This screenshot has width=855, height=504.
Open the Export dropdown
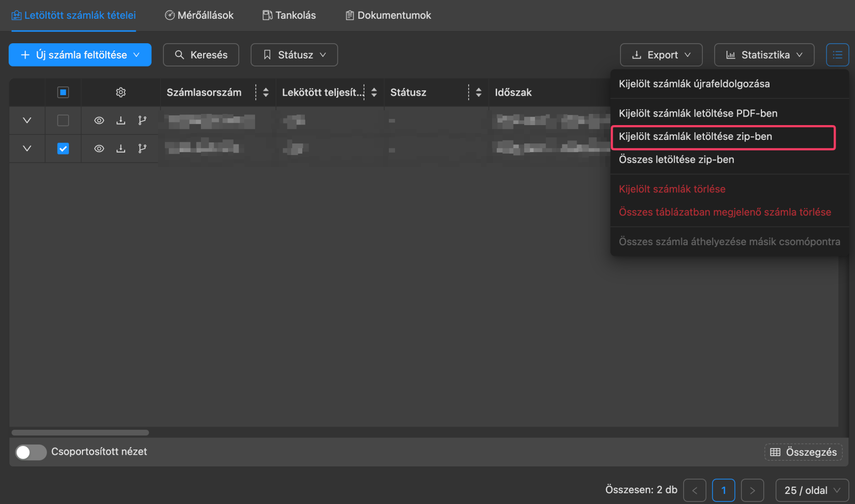(661, 55)
